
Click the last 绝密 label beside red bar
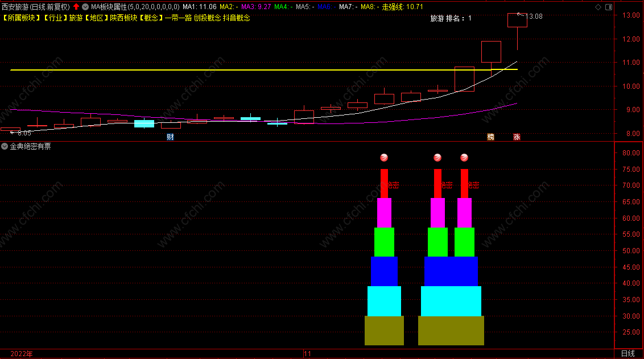pos(473,185)
